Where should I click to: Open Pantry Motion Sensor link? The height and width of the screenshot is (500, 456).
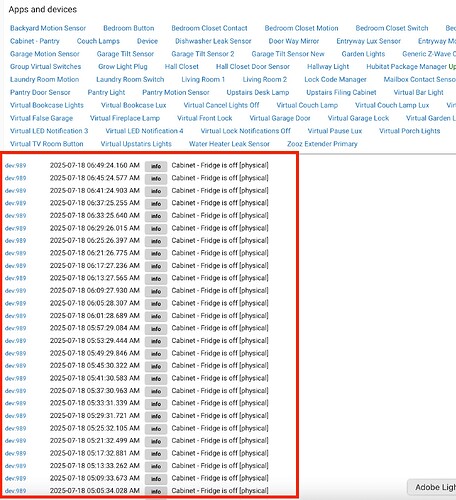(x=176, y=92)
